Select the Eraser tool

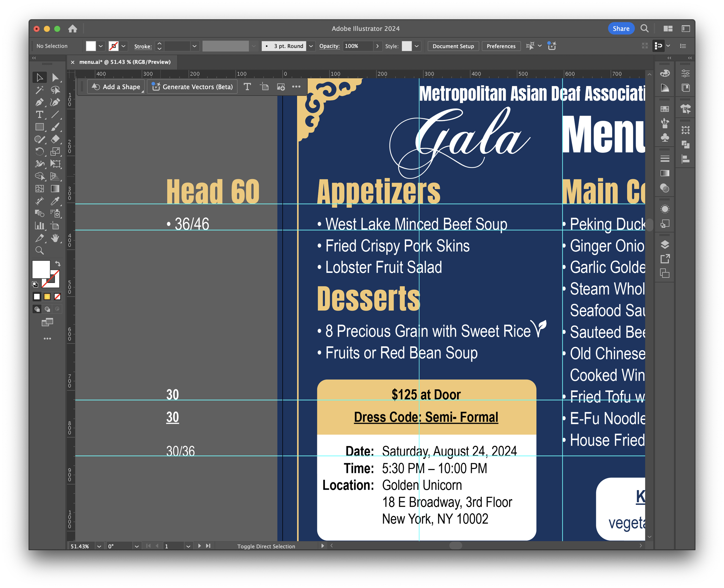click(x=55, y=139)
